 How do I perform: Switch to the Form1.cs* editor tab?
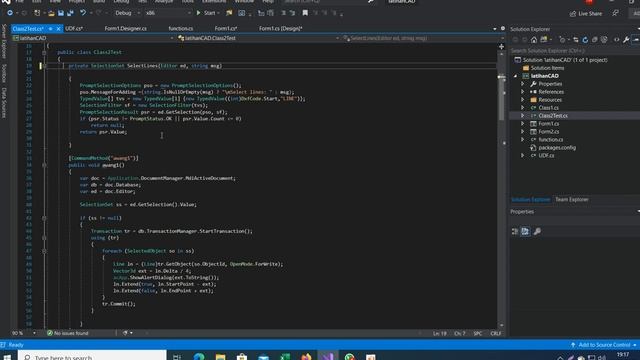[x=226, y=29]
